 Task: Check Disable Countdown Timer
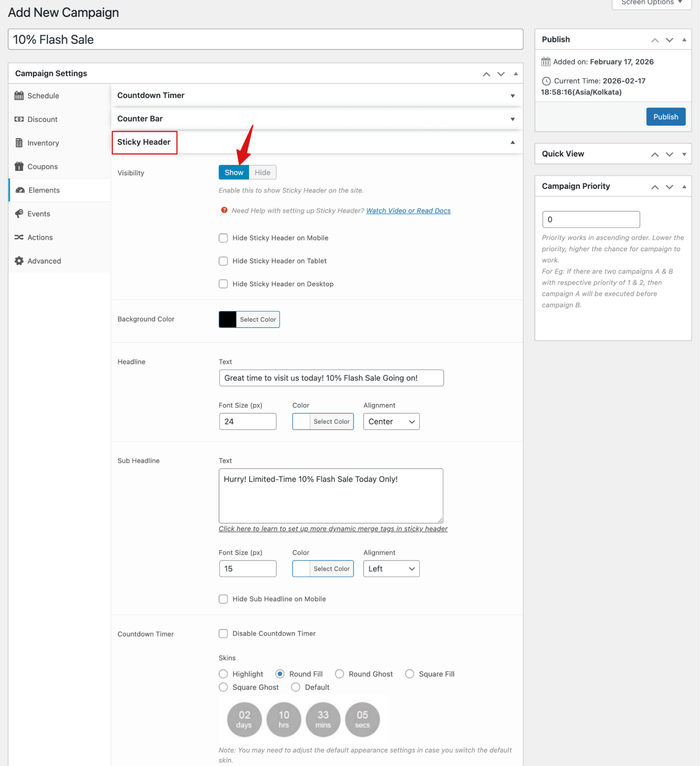pyautogui.click(x=223, y=633)
